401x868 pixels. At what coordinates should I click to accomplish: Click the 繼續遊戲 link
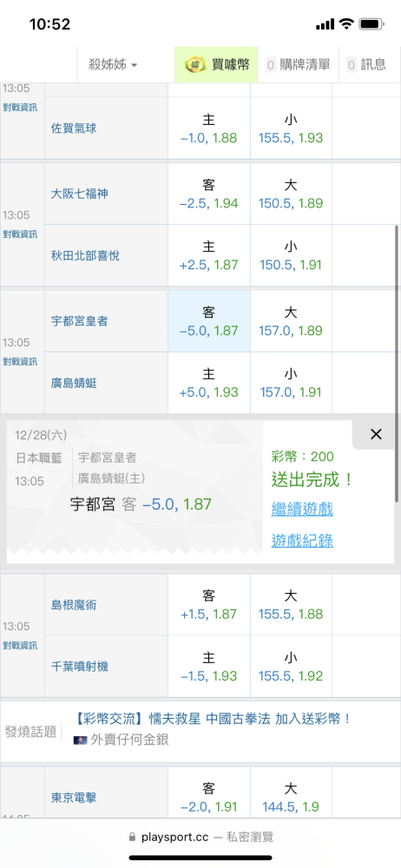click(x=302, y=509)
